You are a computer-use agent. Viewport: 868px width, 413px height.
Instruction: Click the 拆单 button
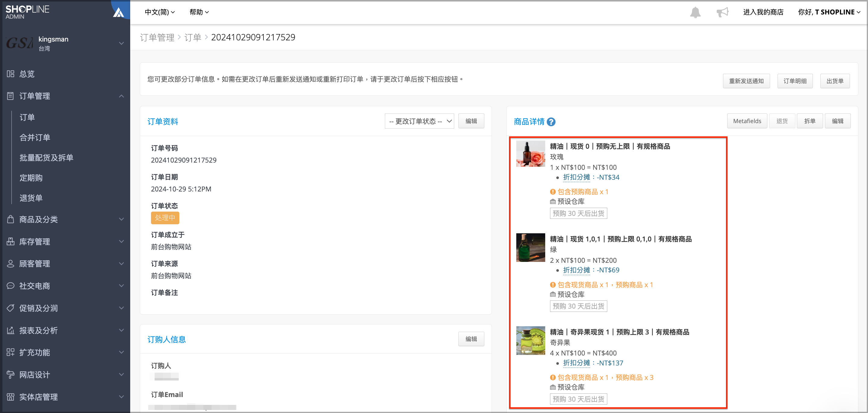(x=809, y=121)
